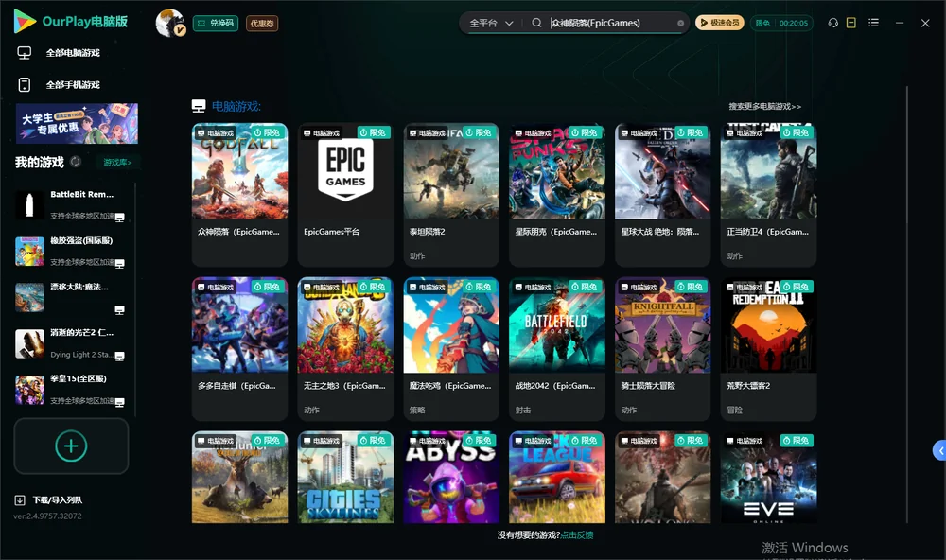Click the OurPlay logo
The image size is (946, 560).
(x=71, y=22)
